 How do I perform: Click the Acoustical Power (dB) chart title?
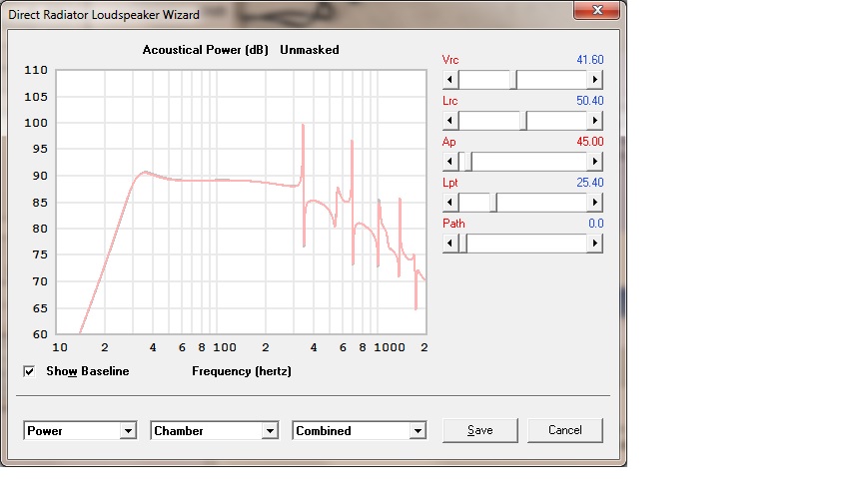(205, 50)
